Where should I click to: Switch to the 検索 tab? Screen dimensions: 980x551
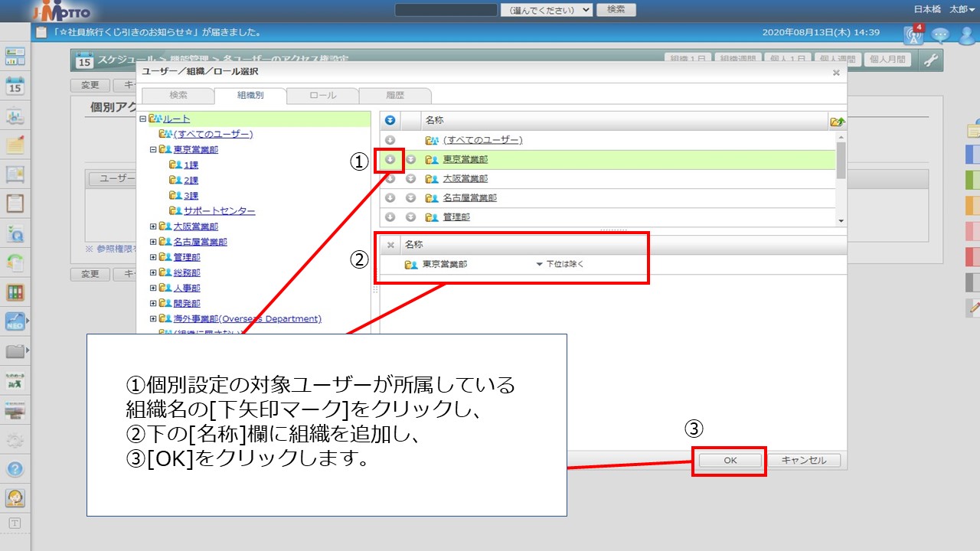click(x=178, y=96)
